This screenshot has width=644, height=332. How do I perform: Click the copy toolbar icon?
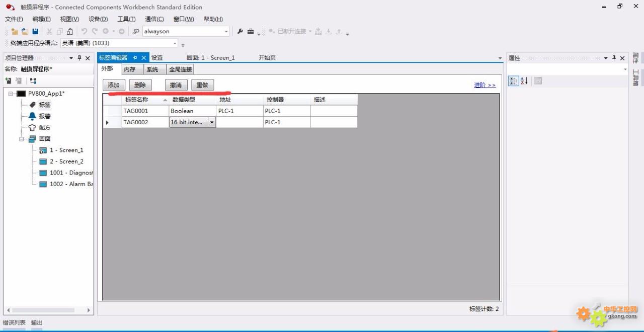coord(60,31)
